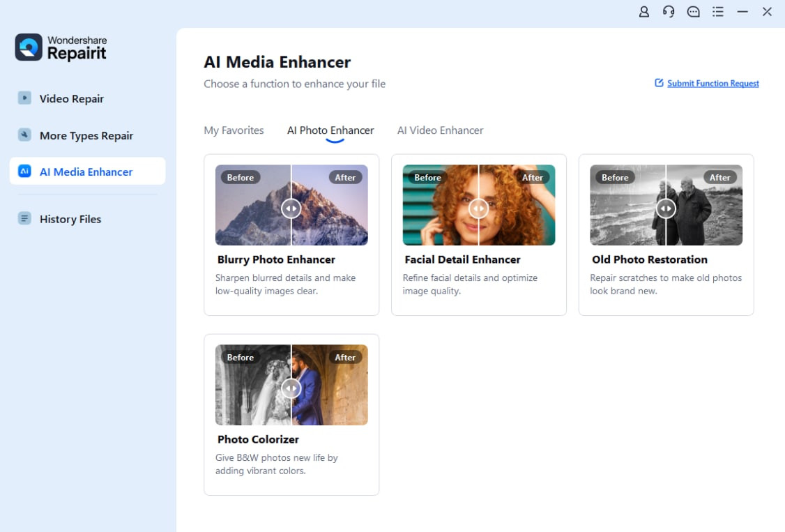Open the user account icon
This screenshot has height=532, width=785.
tap(643, 12)
